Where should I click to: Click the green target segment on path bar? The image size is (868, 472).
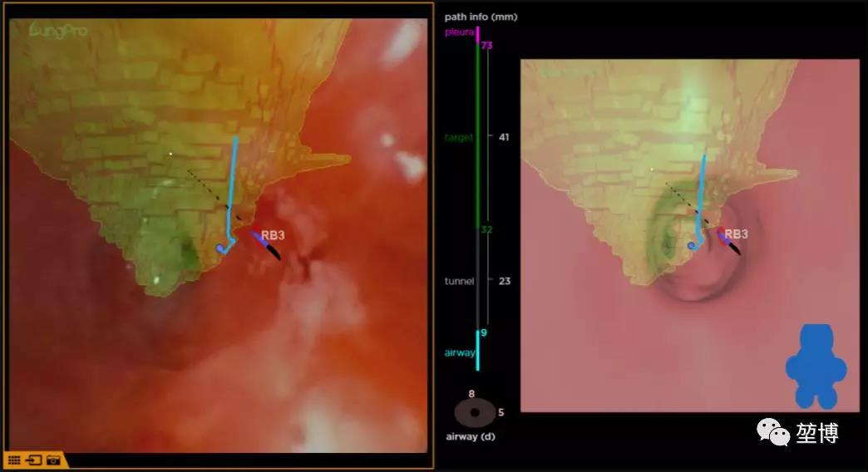(477, 137)
